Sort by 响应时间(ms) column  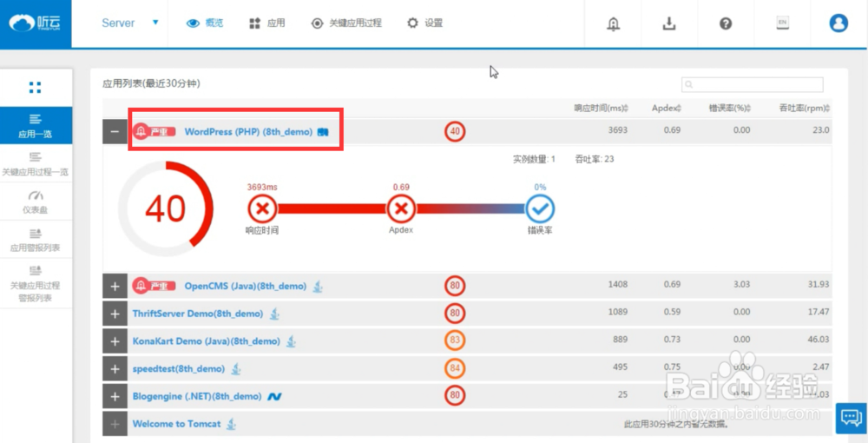(x=601, y=109)
